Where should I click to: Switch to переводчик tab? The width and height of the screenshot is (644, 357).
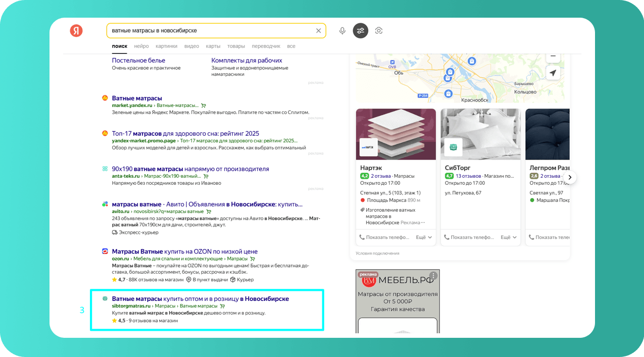coord(266,46)
